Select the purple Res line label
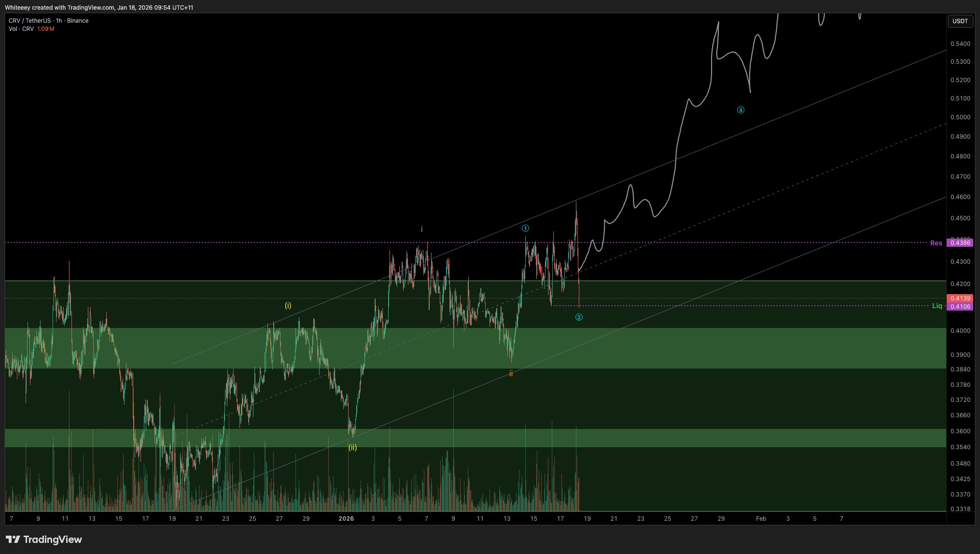Viewport: 980px width, 554px height. pos(936,243)
